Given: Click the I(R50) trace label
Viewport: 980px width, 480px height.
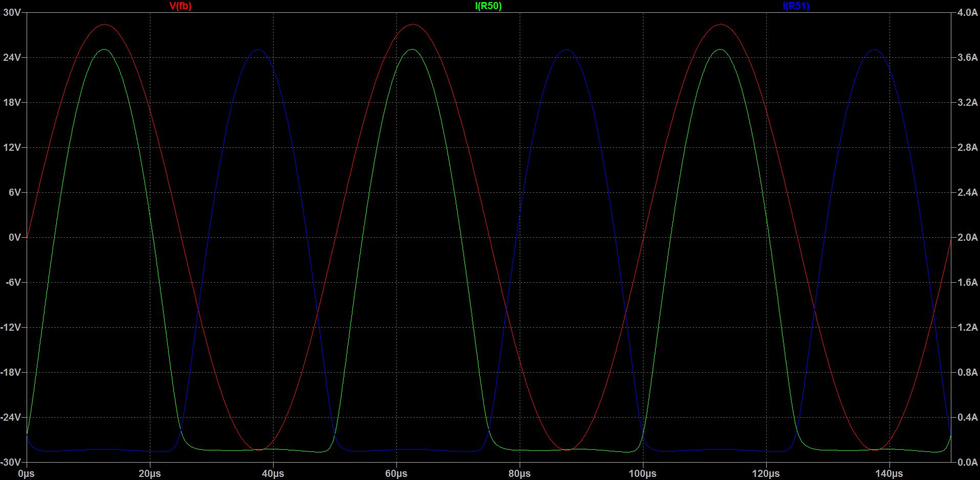Looking at the screenshot, I should pos(488,6).
